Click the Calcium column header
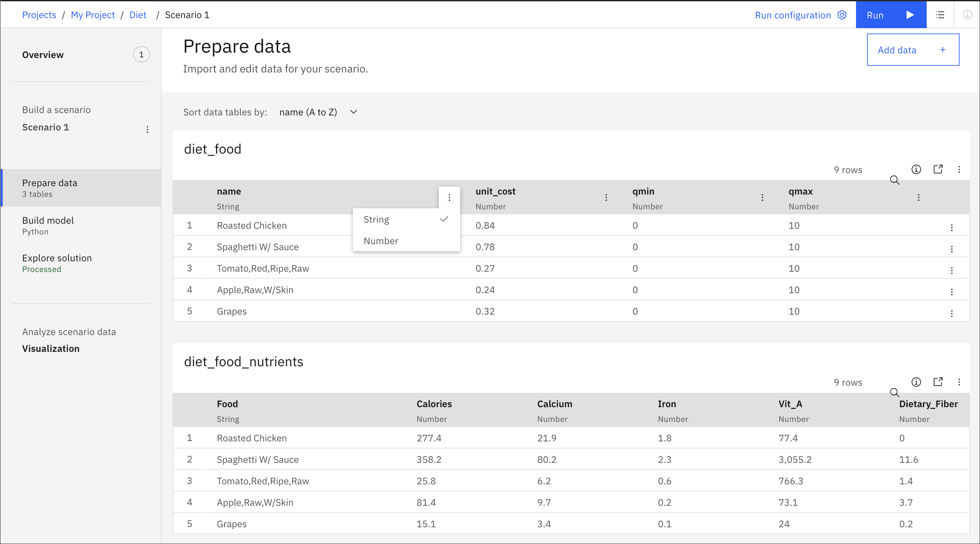Screen dimensions: 980x544 point(554,403)
